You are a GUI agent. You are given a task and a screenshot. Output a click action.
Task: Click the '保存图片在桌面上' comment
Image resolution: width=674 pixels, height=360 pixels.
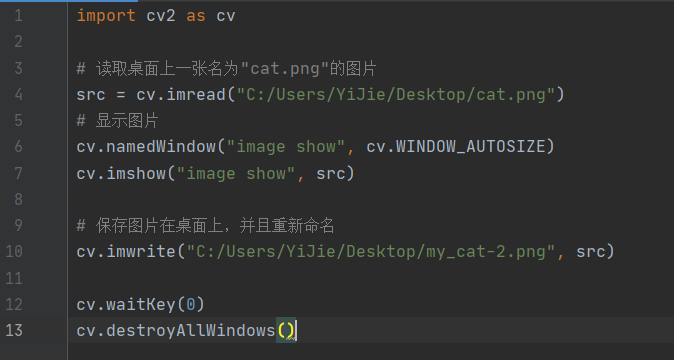click(205, 226)
